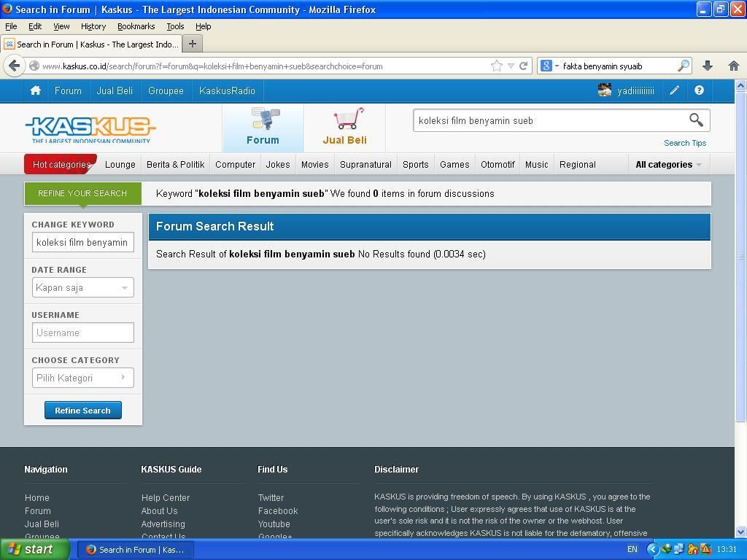This screenshot has height=560, width=747.
Task: Click the Windows Start button
Action: click(x=35, y=550)
